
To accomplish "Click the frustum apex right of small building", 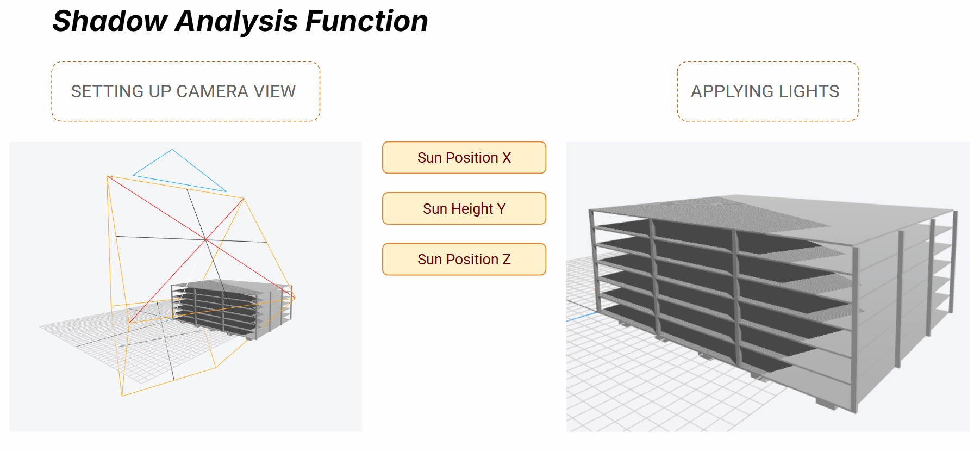I will (x=295, y=298).
